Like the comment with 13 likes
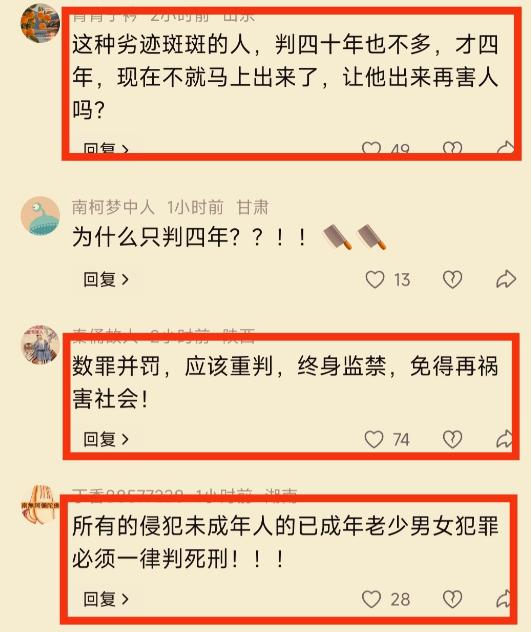The image size is (531, 632). (x=375, y=279)
